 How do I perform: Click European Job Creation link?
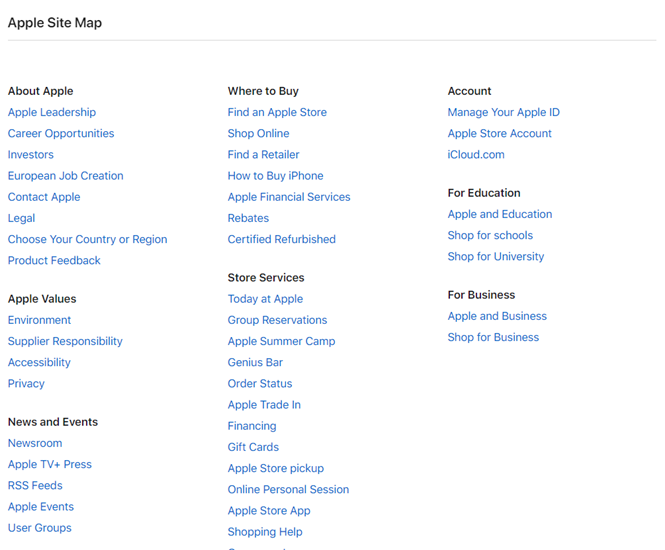coord(66,176)
